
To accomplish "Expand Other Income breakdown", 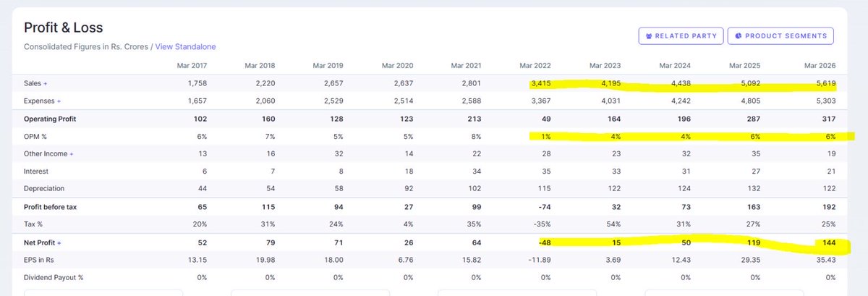I will (72, 153).
